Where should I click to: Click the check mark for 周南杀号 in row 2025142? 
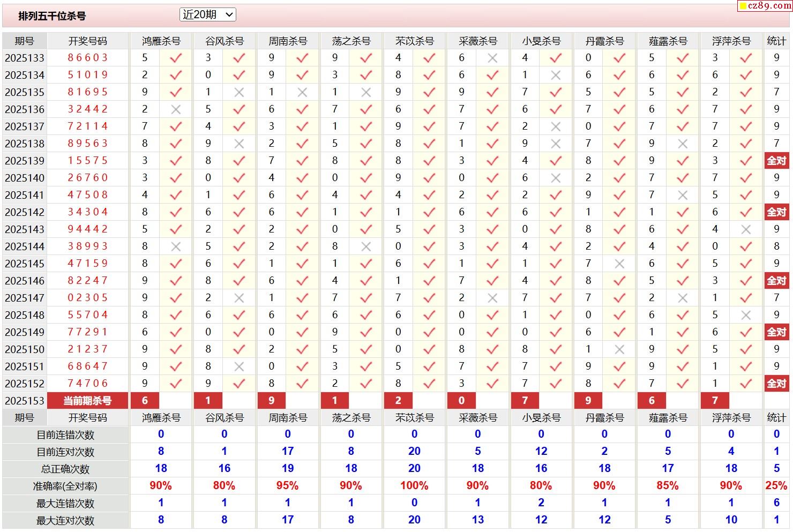point(302,212)
